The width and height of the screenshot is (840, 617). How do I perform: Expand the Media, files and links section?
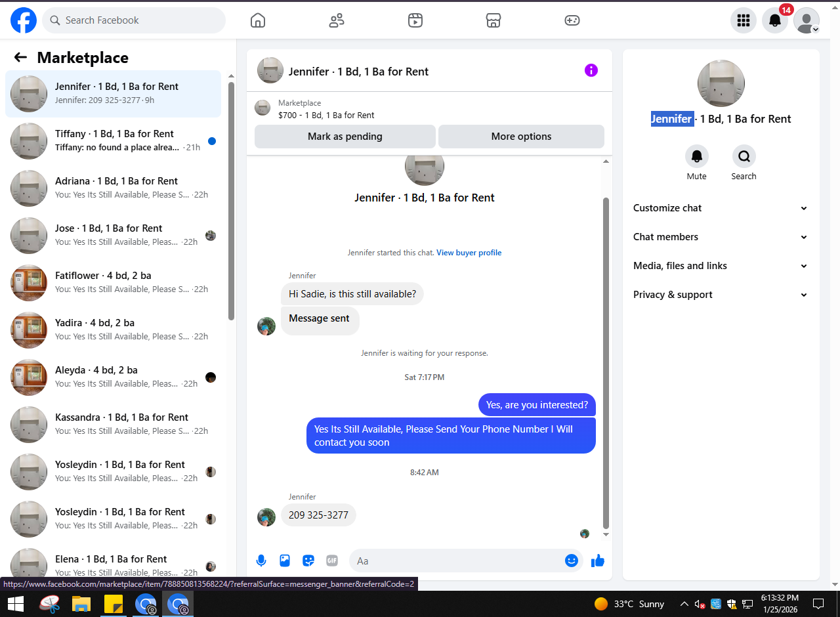(x=721, y=266)
